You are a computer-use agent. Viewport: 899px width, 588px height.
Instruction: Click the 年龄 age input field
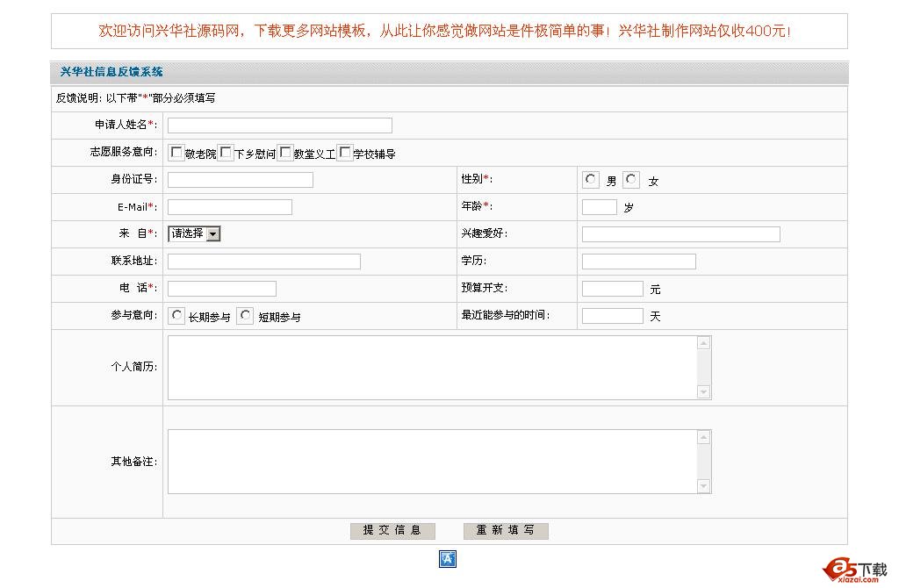pos(599,207)
